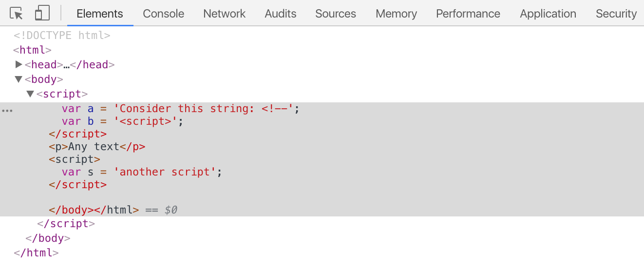Select the closing script tag line
644x272 pixels.
(66, 224)
